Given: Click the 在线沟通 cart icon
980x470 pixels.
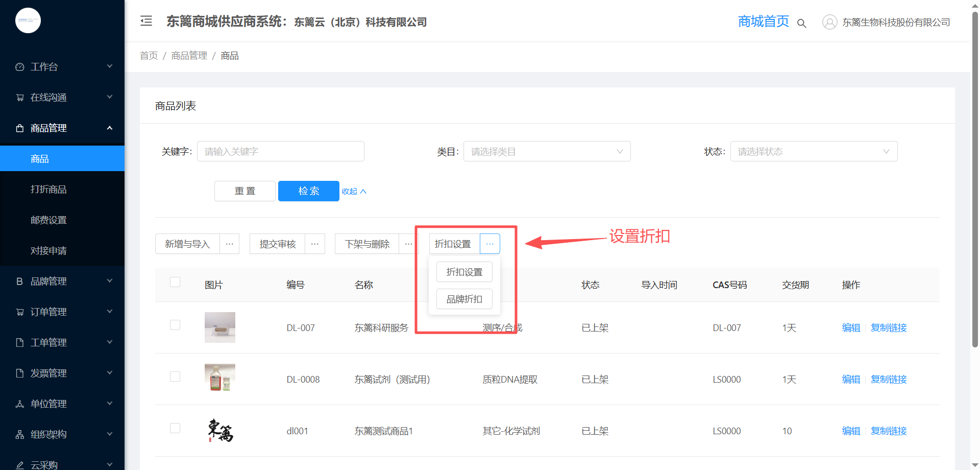Looking at the screenshot, I should [x=20, y=98].
